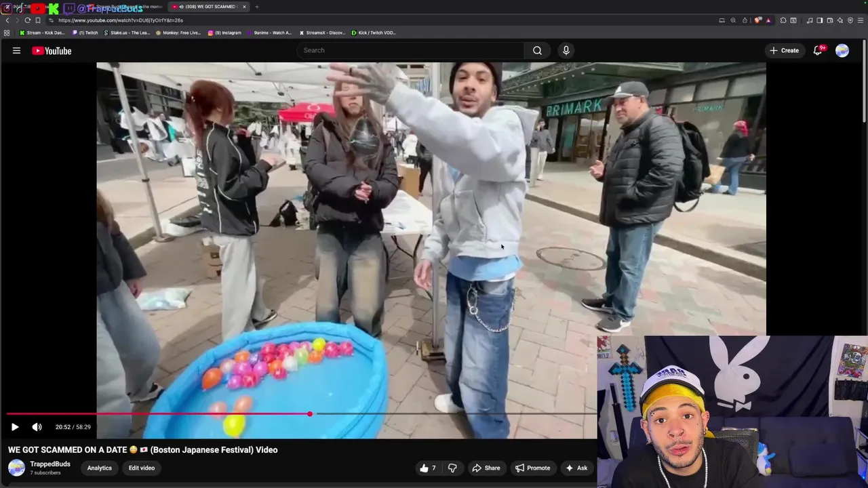Reload the current page
The width and height of the screenshot is (868, 488).
[27, 20]
